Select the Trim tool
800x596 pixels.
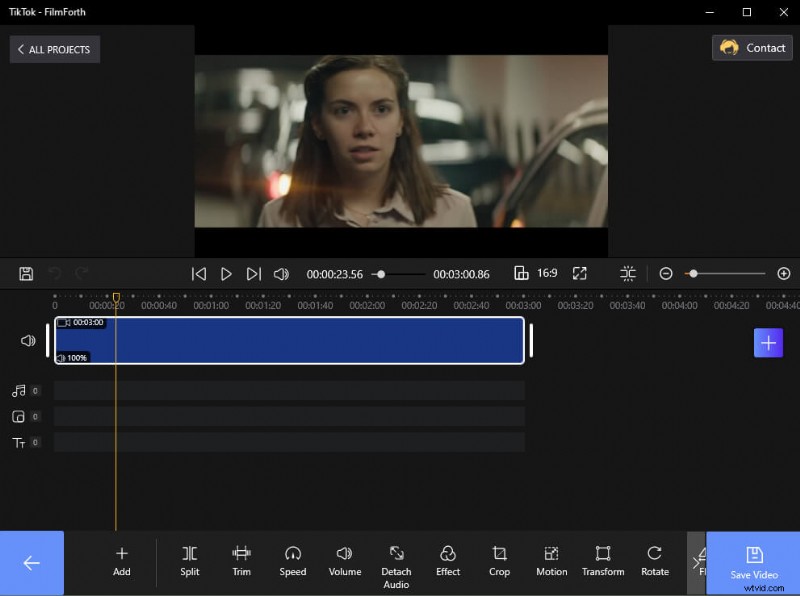click(x=241, y=562)
